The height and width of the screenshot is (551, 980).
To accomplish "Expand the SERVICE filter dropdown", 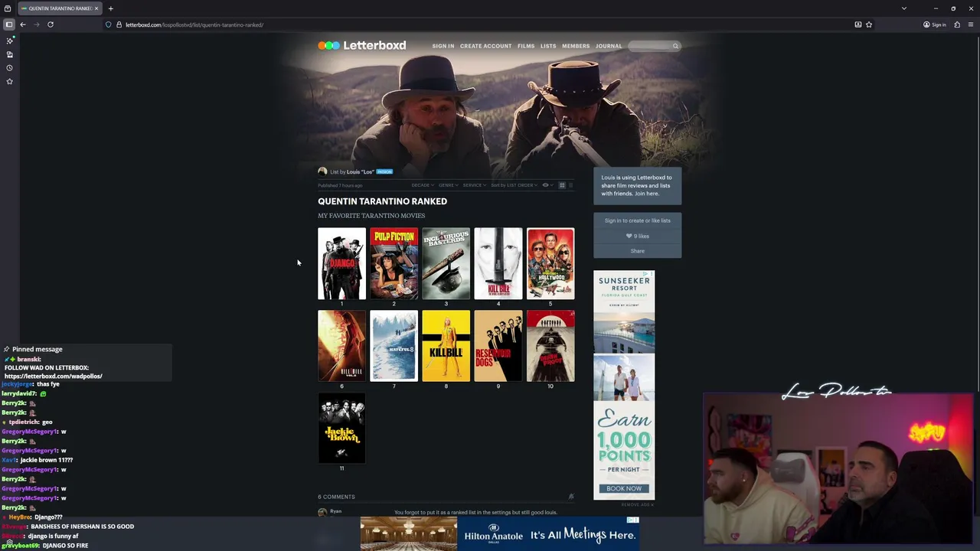I will coord(475,185).
